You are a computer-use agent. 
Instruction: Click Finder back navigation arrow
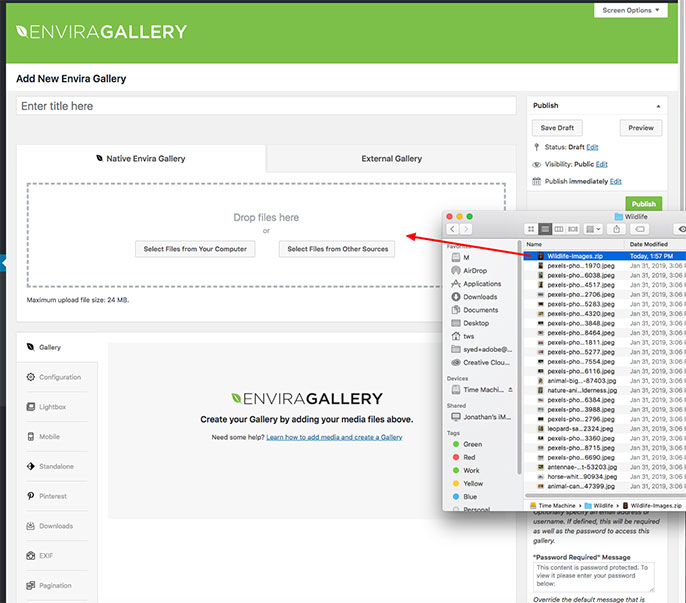[x=452, y=229]
